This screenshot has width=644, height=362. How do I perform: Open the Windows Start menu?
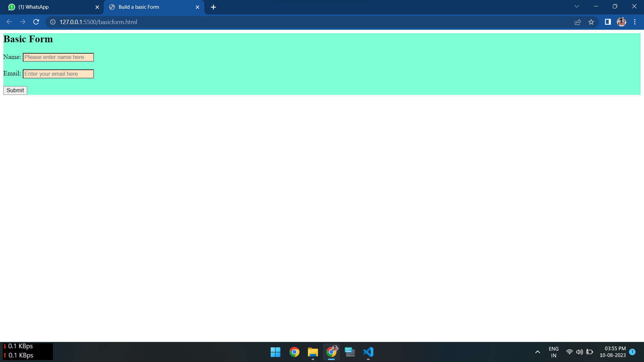pos(275,352)
